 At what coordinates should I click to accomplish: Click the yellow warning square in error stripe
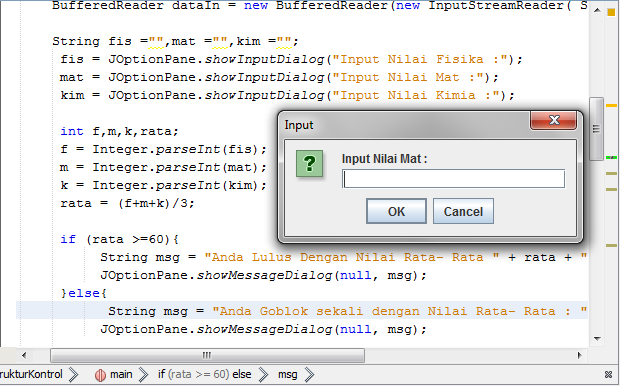pos(611,12)
